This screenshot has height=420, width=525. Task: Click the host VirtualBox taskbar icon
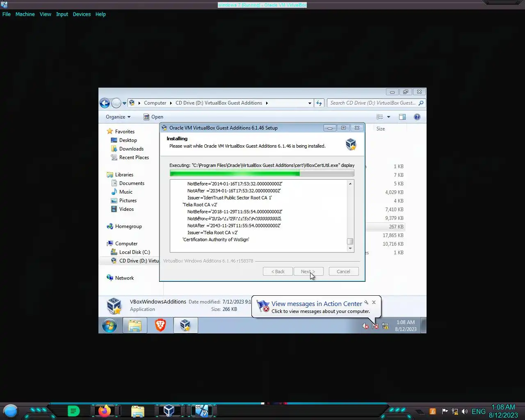click(x=169, y=411)
